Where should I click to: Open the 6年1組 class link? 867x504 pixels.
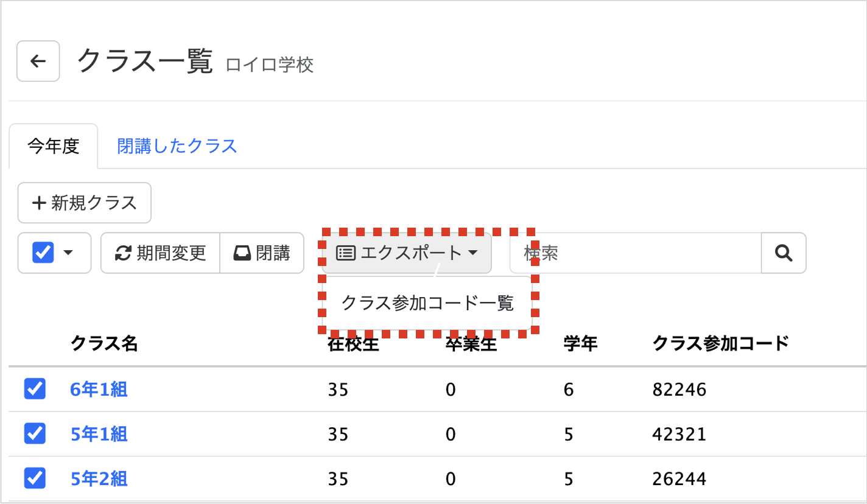click(99, 390)
